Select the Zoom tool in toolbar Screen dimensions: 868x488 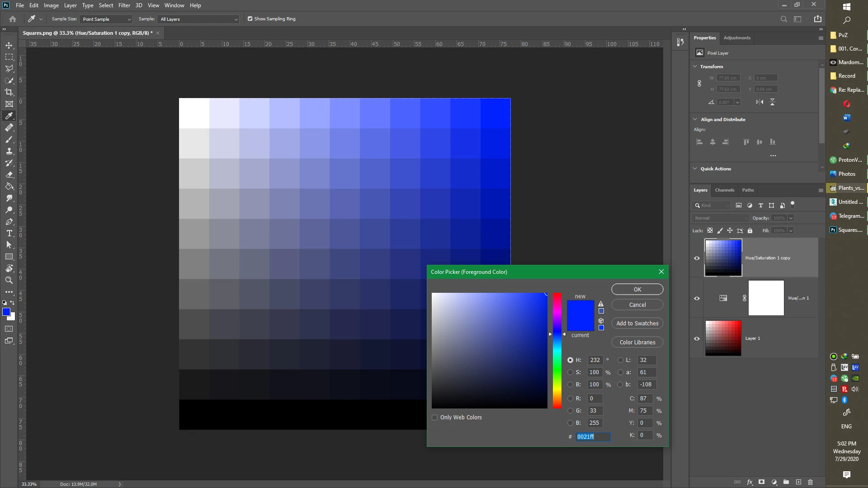[9, 280]
